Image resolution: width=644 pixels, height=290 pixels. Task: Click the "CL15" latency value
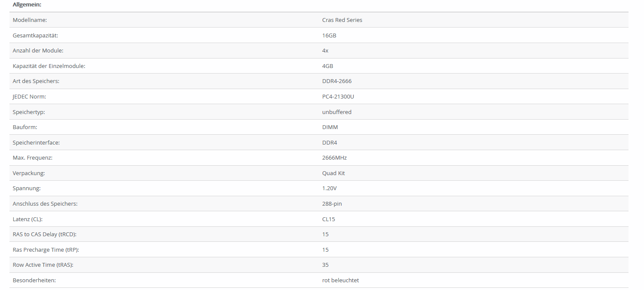click(329, 219)
